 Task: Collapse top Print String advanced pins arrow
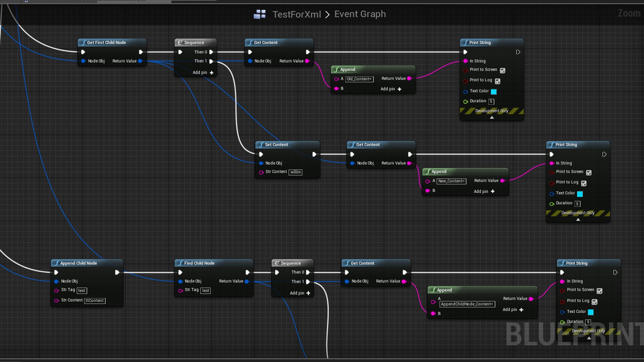pyautogui.click(x=492, y=117)
